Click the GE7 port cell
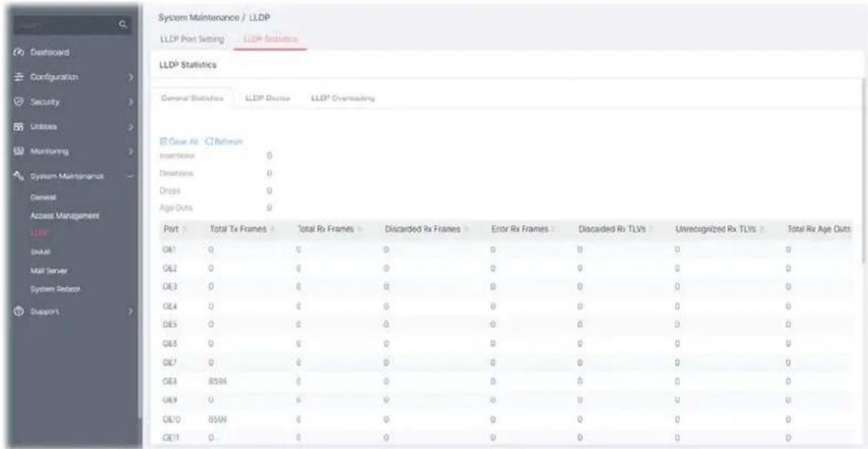 [170, 362]
